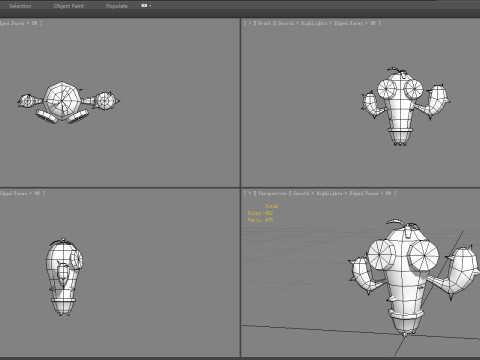This screenshot has height=360, width=480.
Task: Open the small dropdown arrow beside ribbon icon
Action: (x=150, y=6)
